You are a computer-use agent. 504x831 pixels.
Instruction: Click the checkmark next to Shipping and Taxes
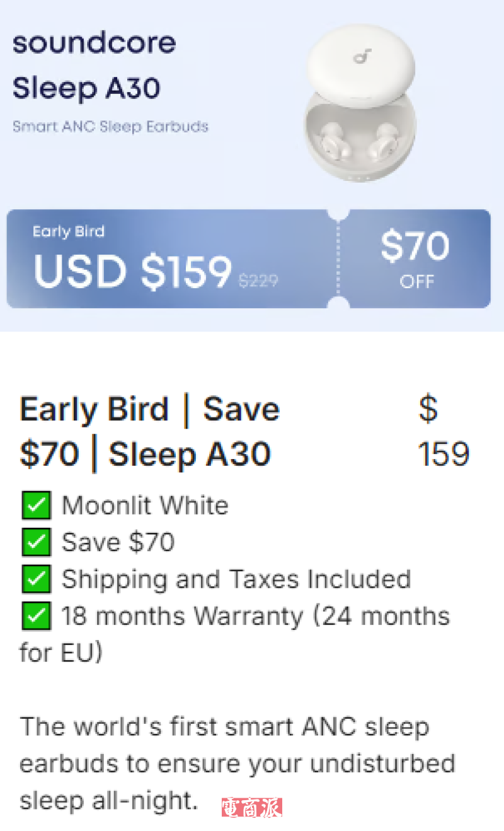(x=36, y=579)
